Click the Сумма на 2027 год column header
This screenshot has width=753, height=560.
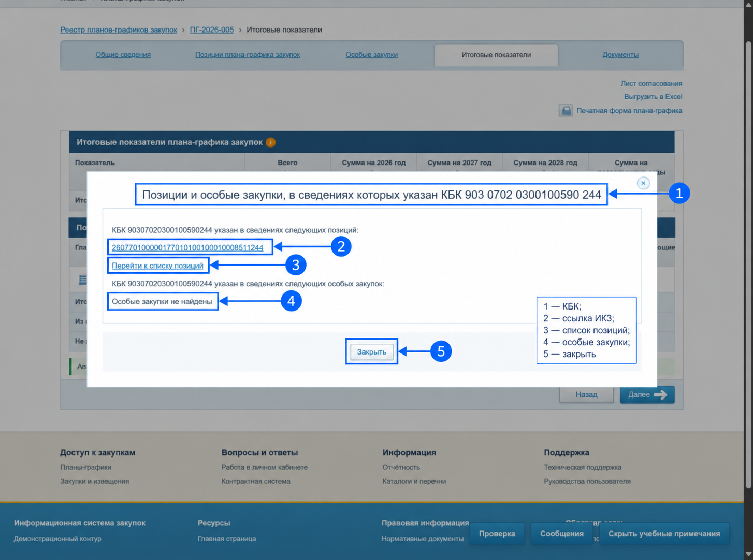coord(459,163)
